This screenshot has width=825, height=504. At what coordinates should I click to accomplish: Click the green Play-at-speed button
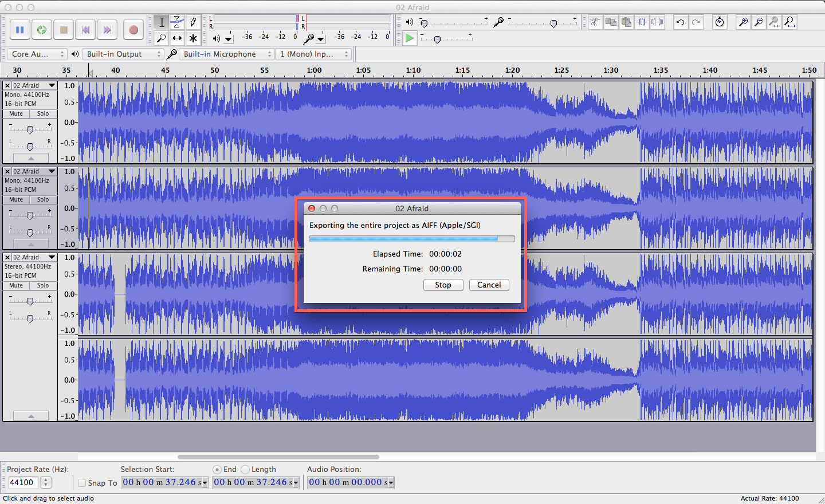click(x=410, y=38)
